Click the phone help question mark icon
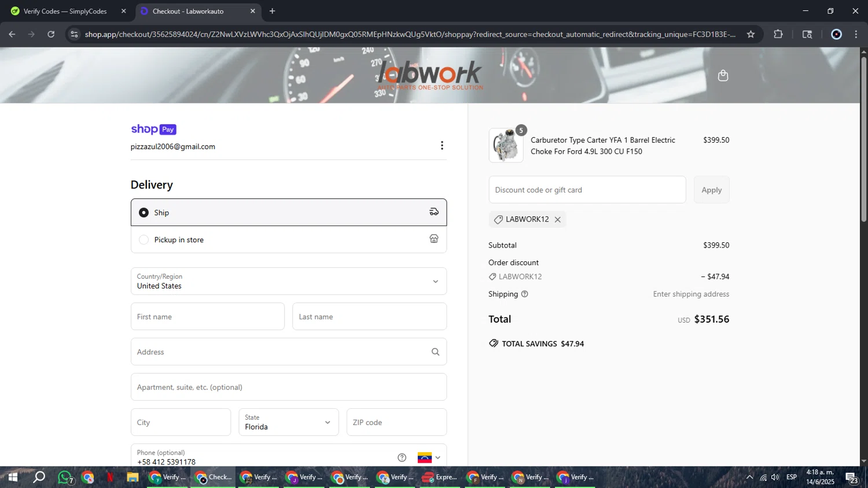This screenshot has width=868, height=488. click(402, 457)
